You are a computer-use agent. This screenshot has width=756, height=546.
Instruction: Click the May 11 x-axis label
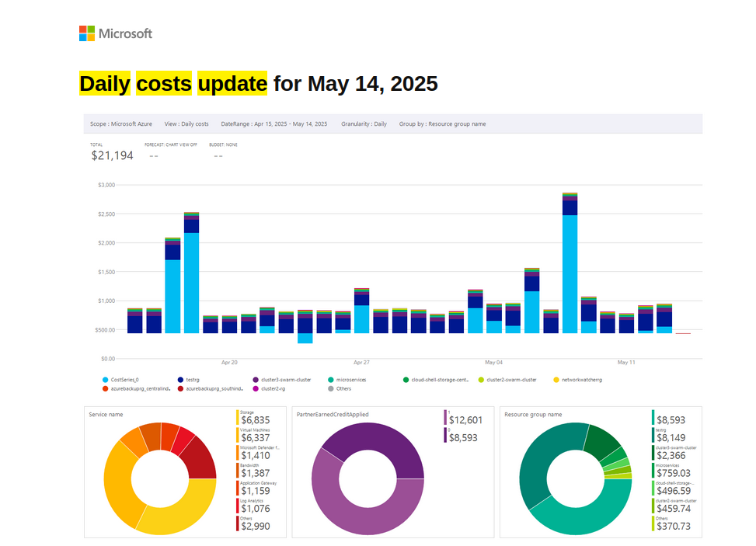pyautogui.click(x=626, y=363)
